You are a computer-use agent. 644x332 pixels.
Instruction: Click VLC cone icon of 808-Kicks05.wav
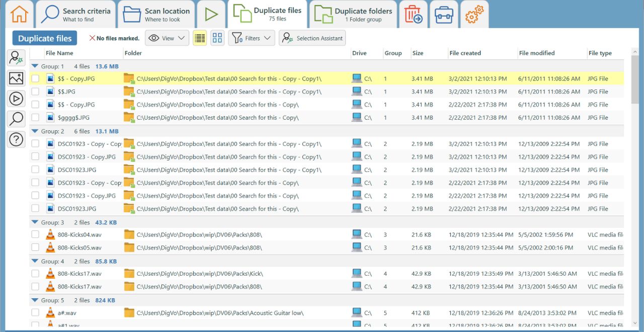[50, 247]
